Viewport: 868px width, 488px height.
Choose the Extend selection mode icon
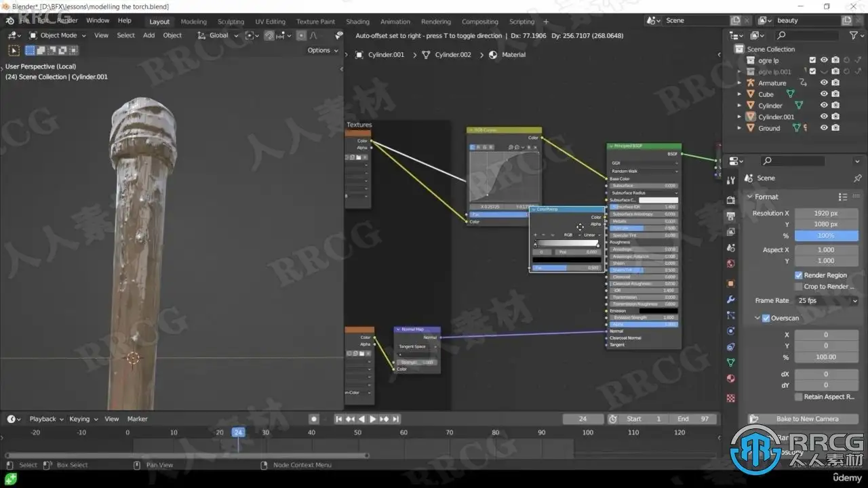(41, 50)
